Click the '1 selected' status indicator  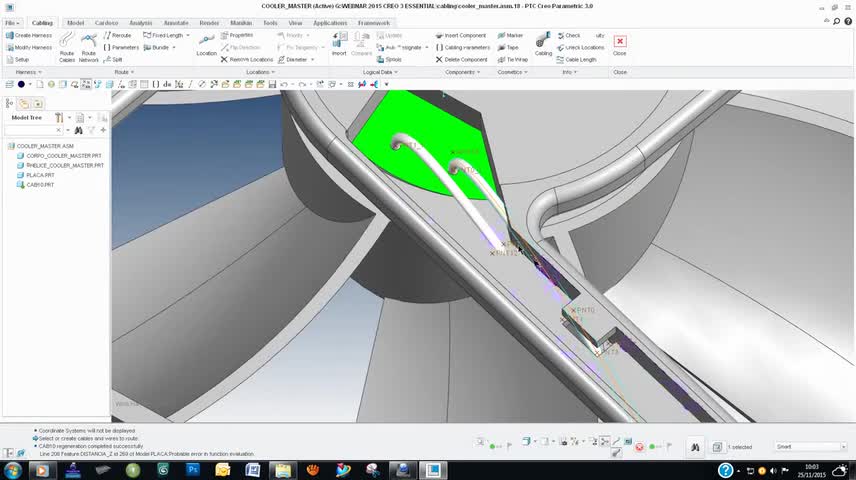pyautogui.click(x=739, y=447)
